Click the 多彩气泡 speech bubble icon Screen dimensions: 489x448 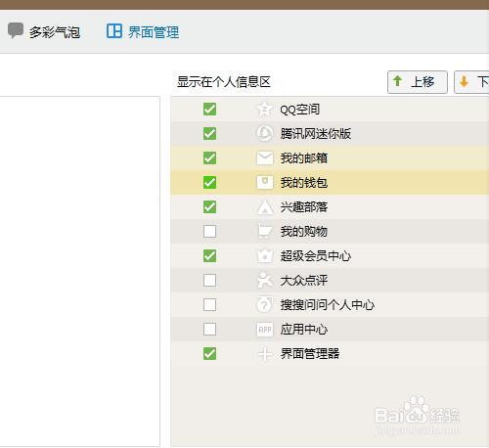(16, 30)
